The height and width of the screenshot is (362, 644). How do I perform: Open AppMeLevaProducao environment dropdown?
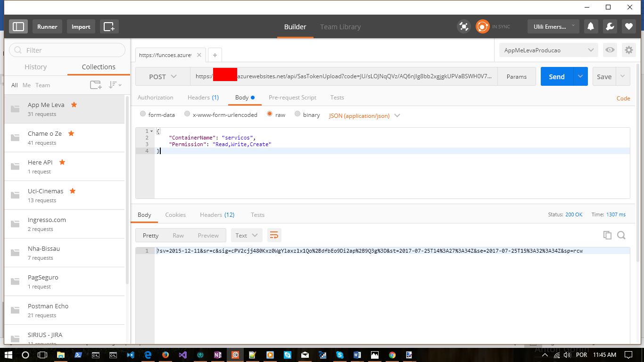(x=549, y=50)
